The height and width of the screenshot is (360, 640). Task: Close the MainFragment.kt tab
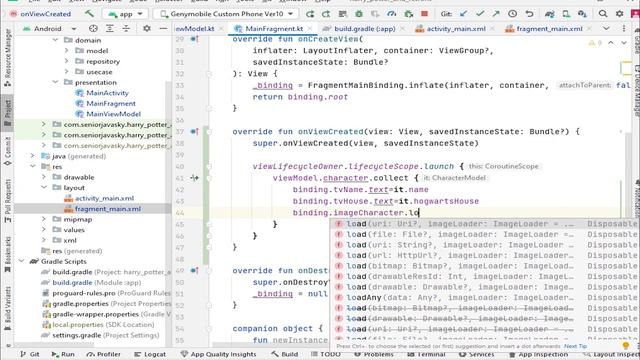click(x=310, y=29)
